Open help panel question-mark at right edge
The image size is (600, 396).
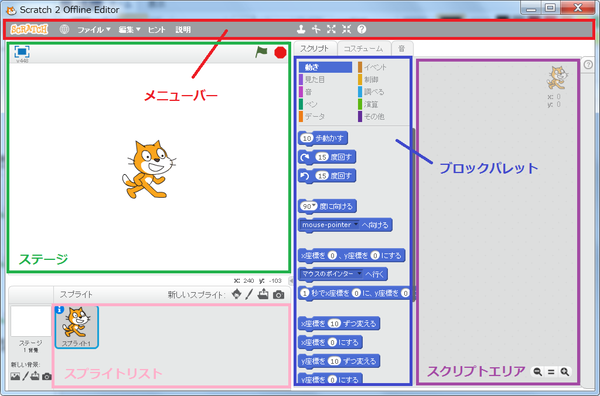pyautogui.click(x=589, y=65)
